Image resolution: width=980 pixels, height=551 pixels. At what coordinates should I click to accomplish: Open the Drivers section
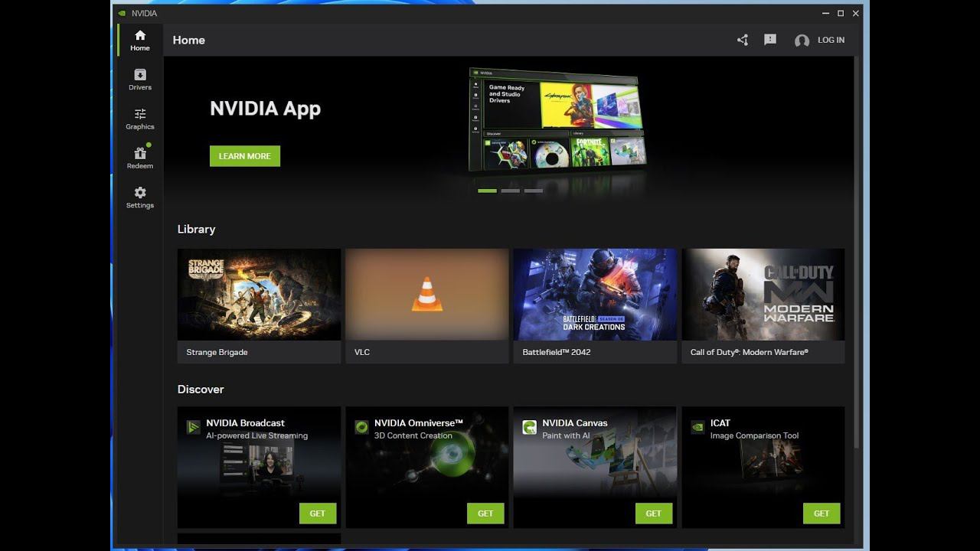(140, 80)
